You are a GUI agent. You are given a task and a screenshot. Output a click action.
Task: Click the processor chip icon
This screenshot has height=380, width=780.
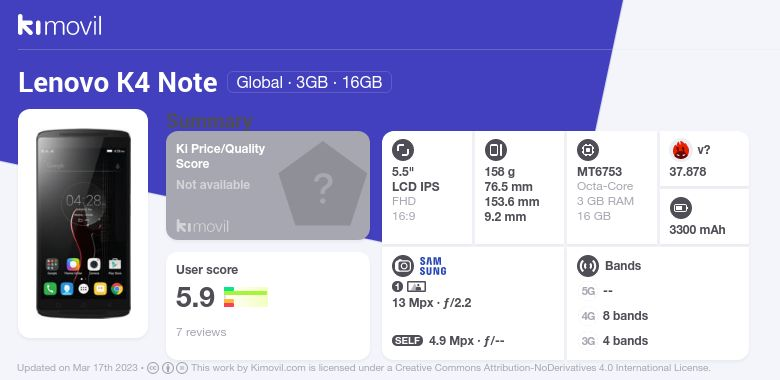pos(588,150)
